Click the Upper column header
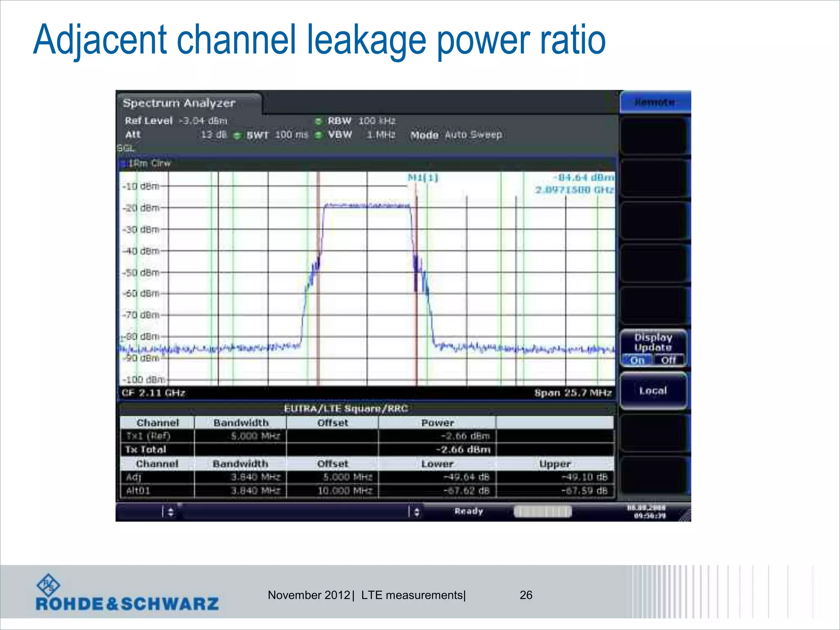 point(555,464)
